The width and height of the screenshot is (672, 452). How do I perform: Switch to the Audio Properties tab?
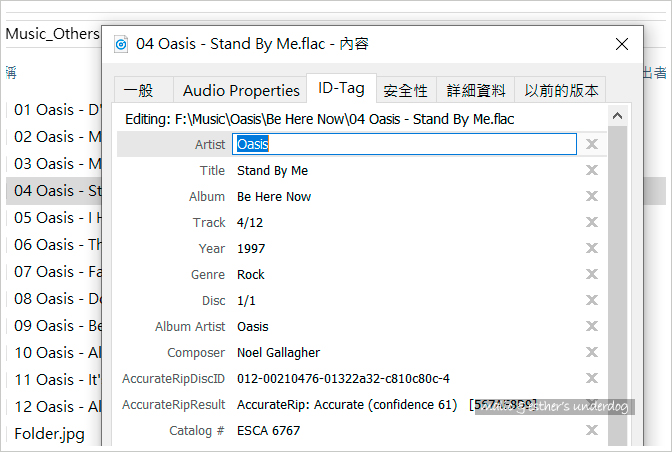pyautogui.click(x=241, y=90)
